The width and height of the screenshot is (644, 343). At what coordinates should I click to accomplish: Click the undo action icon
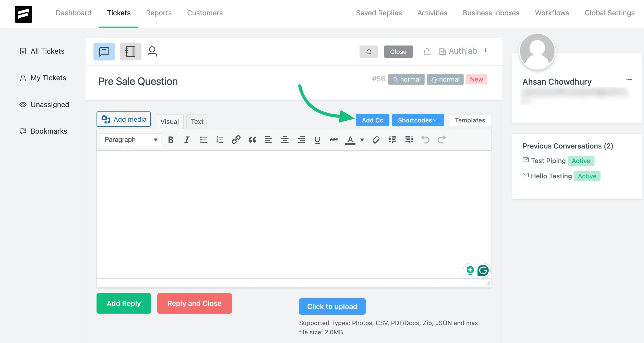pyautogui.click(x=425, y=139)
